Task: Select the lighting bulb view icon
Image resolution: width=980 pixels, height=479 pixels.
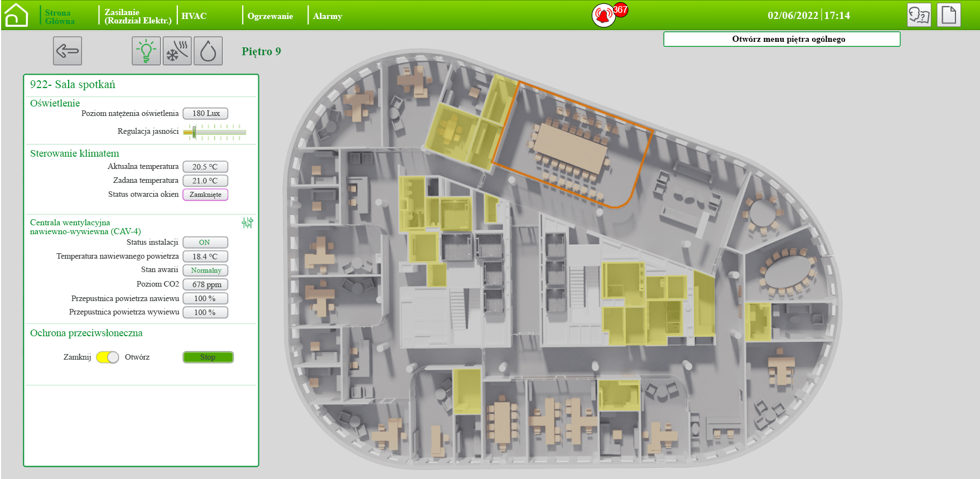Action: tap(146, 51)
